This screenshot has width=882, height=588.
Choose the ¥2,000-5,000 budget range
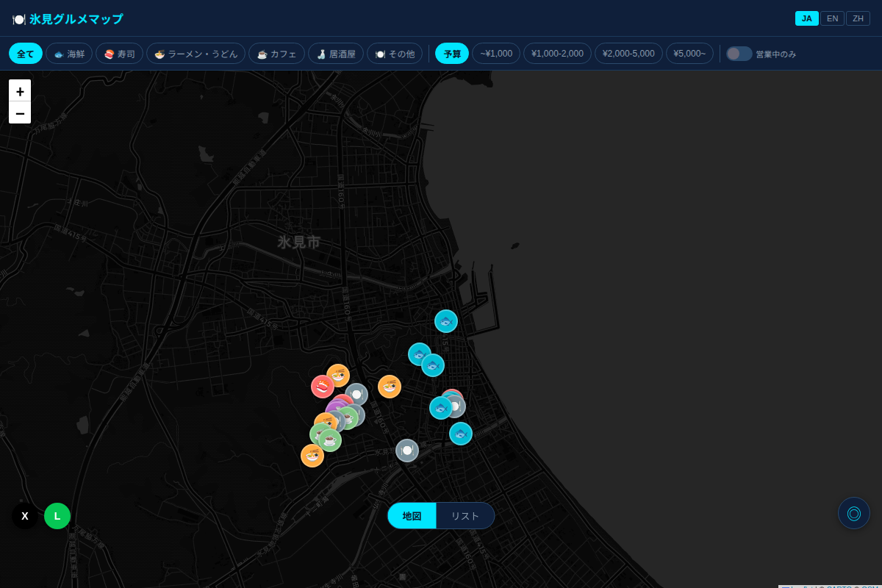tap(628, 54)
